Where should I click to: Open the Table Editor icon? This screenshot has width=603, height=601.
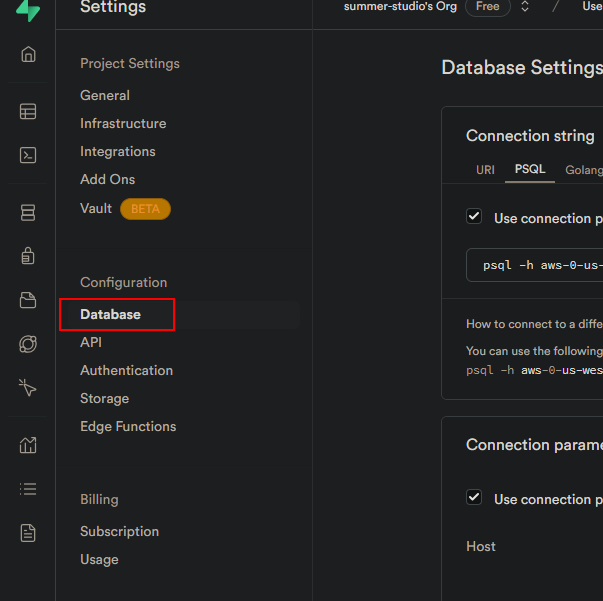pyautogui.click(x=28, y=112)
